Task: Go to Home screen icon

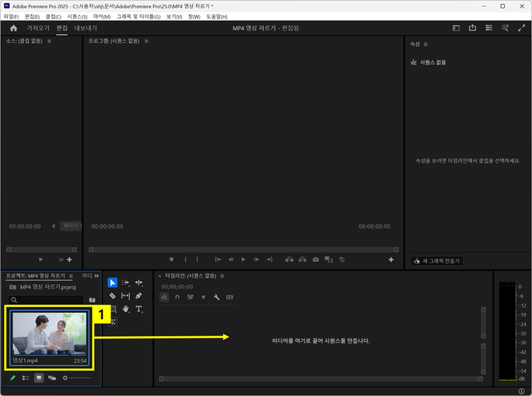Action: click(13, 28)
